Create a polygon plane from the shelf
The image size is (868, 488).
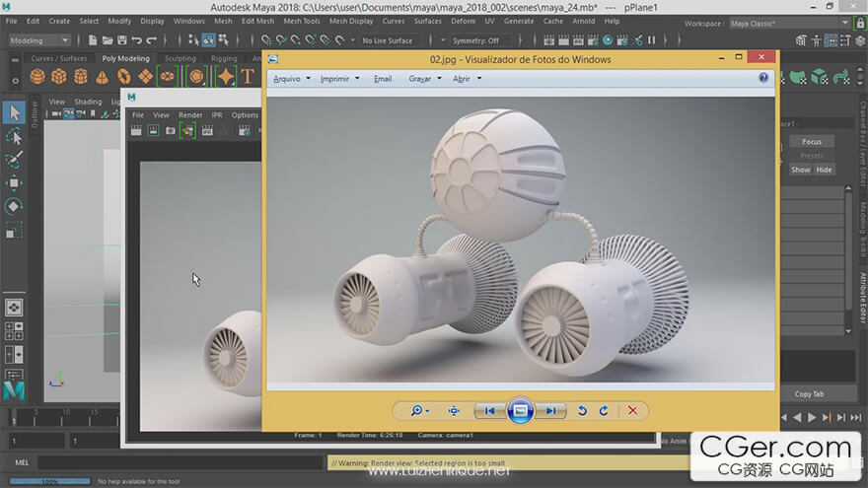(x=146, y=76)
